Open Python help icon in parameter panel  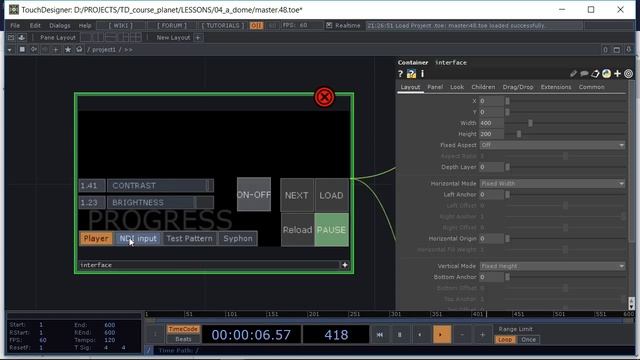tap(411, 74)
